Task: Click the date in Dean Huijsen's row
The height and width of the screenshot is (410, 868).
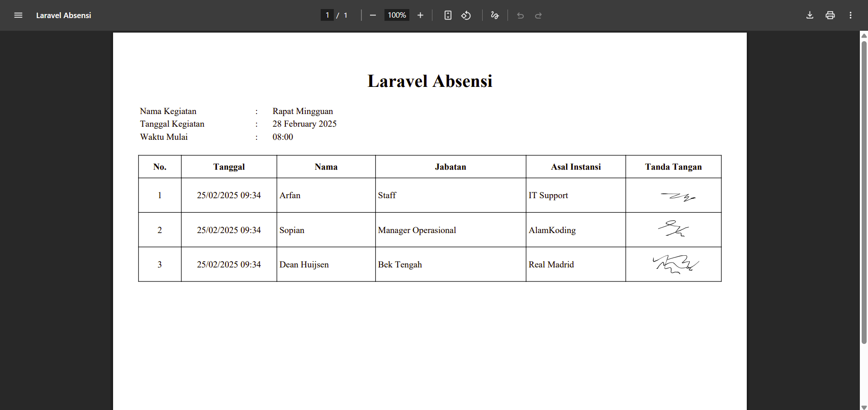Action: coord(229,265)
